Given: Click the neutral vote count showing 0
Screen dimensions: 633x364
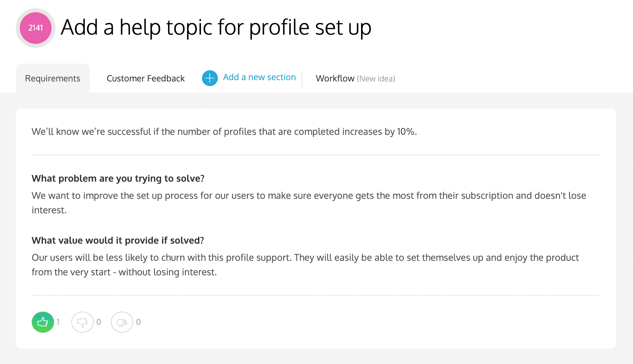Looking at the screenshot, I should click(138, 322).
